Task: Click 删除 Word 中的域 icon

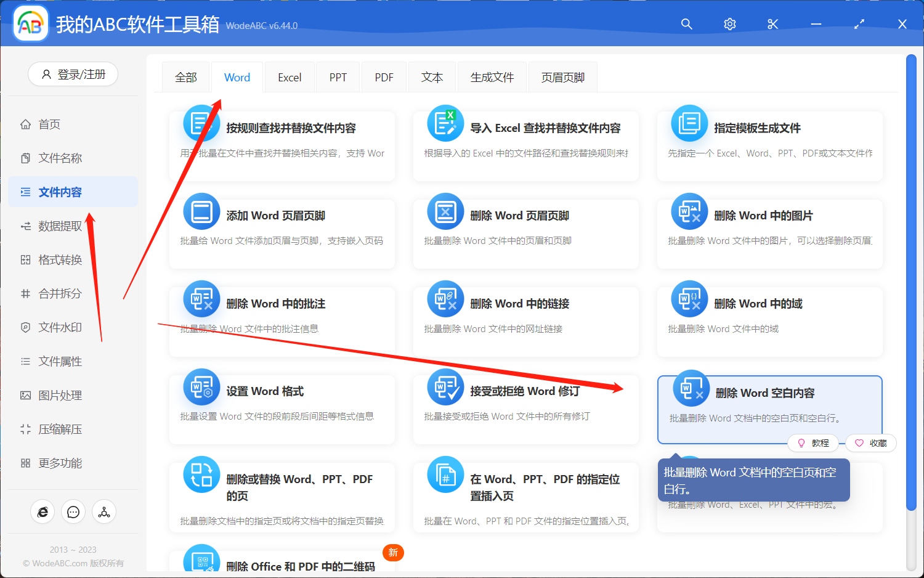Action: click(x=689, y=299)
